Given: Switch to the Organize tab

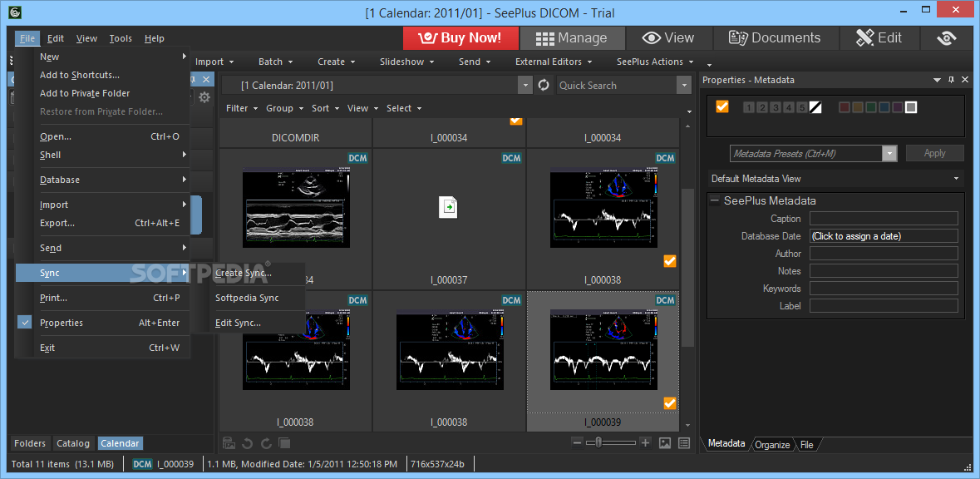Looking at the screenshot, I should pyautogui.click(x=772, y=445).
